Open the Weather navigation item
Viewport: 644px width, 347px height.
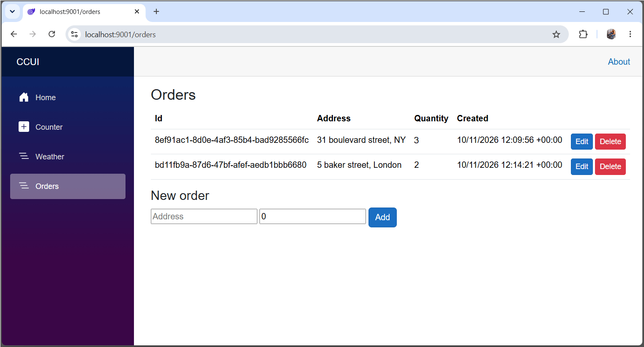tap(68, 157)
